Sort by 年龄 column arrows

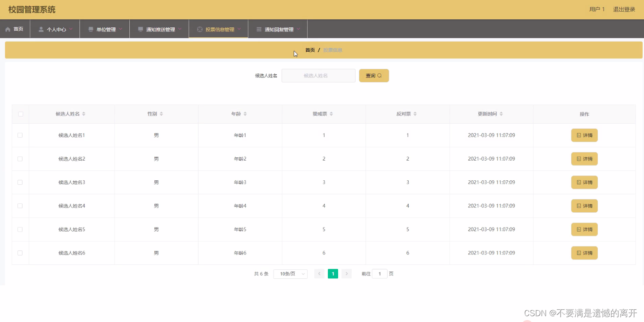245,114
